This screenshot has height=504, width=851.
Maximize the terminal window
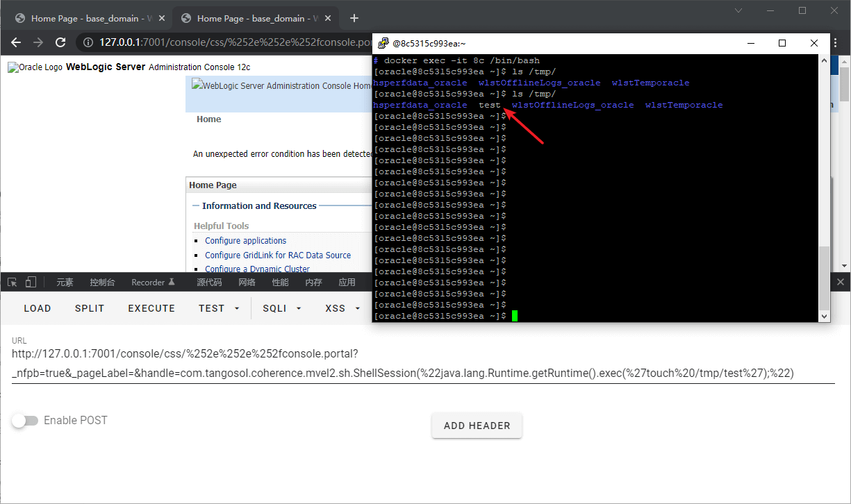pos(782,43)
